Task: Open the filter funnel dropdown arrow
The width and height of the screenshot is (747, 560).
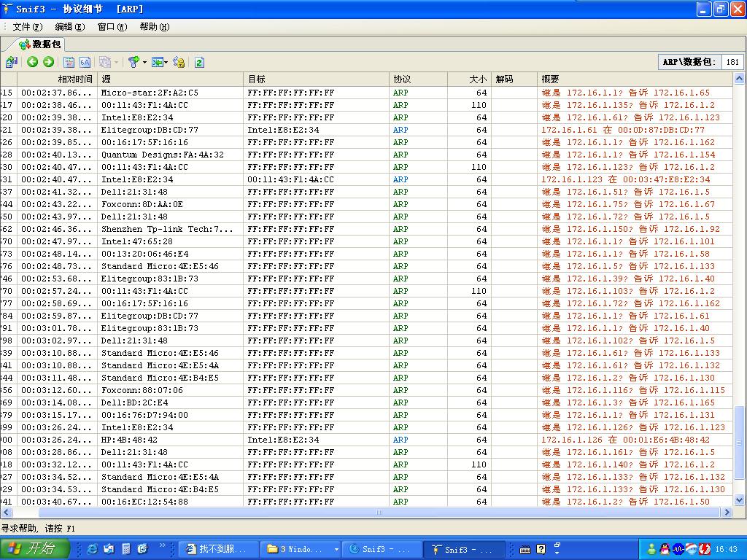Action: pos(144,62)
